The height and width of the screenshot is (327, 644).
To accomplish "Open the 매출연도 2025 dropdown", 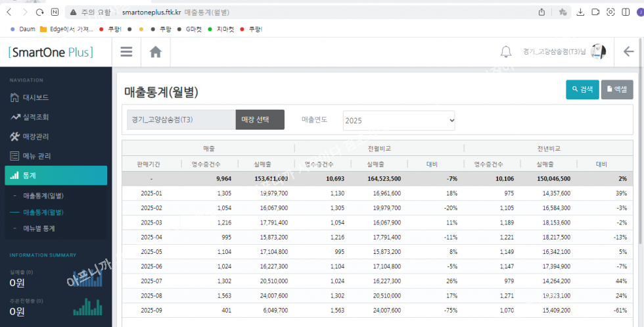I will [398, 120].
